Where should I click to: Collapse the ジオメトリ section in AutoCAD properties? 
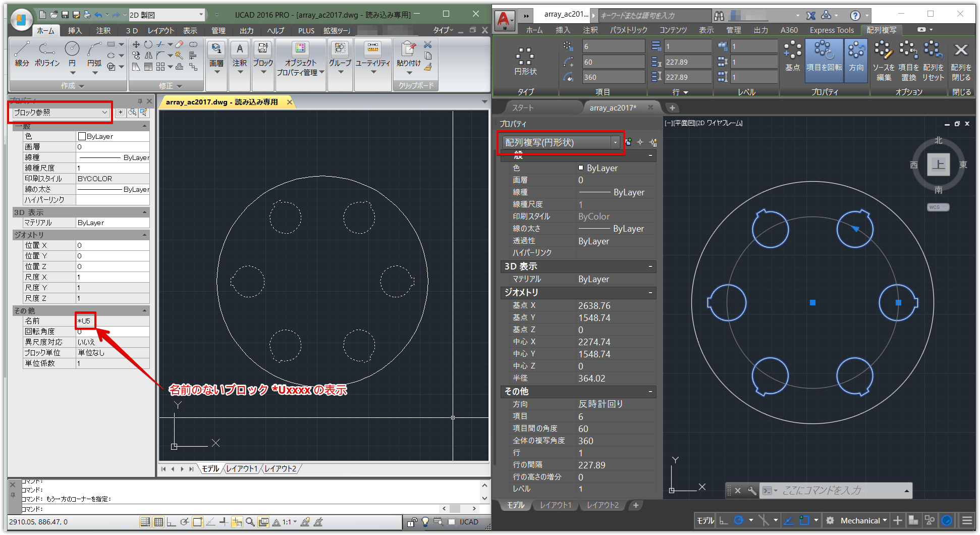click(x=650, y=292)
